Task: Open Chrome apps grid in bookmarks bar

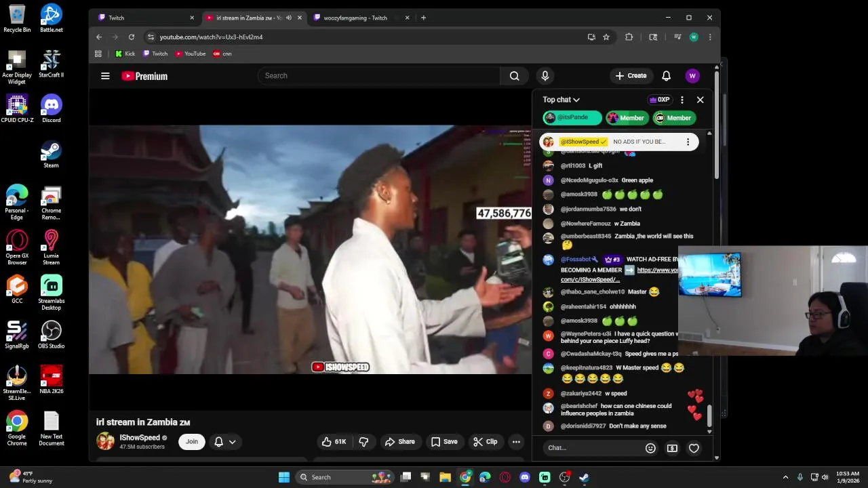Action: click(x=98, y=54)
